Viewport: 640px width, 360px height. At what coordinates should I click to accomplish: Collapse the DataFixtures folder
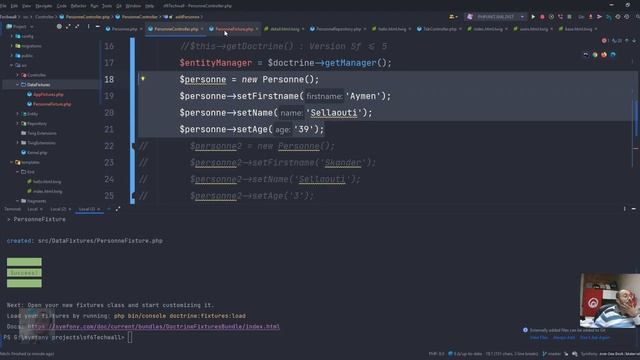[x=18, y=85]
